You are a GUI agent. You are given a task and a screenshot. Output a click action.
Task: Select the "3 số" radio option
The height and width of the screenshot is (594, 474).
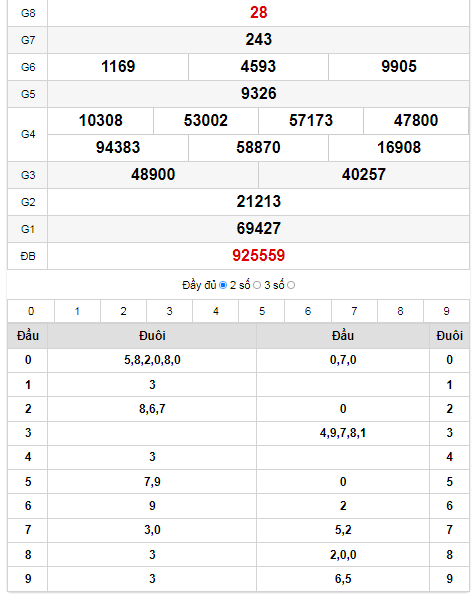coord(291,285)
